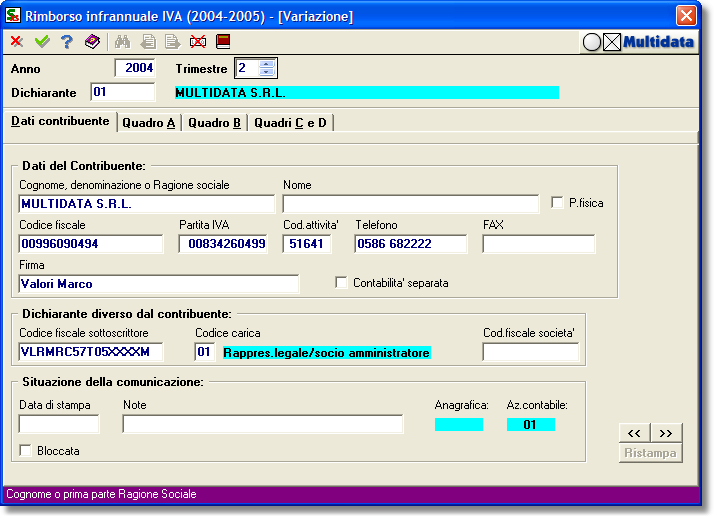The image size is (714, 518).
Task: Check the Bloccata checkbox
Action: tap(25, 451)
